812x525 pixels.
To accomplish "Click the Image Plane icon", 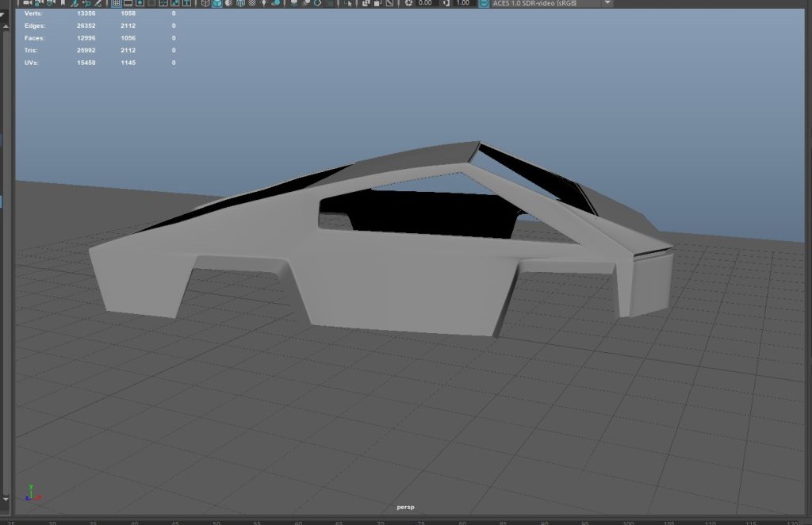I will (x=75, y=3).
